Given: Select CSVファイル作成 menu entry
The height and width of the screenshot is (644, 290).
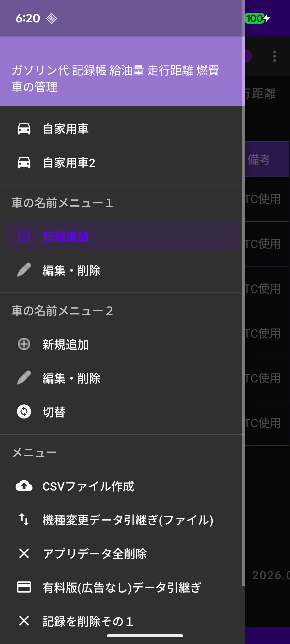Looking at the screenshot, I should pos(88,486).
